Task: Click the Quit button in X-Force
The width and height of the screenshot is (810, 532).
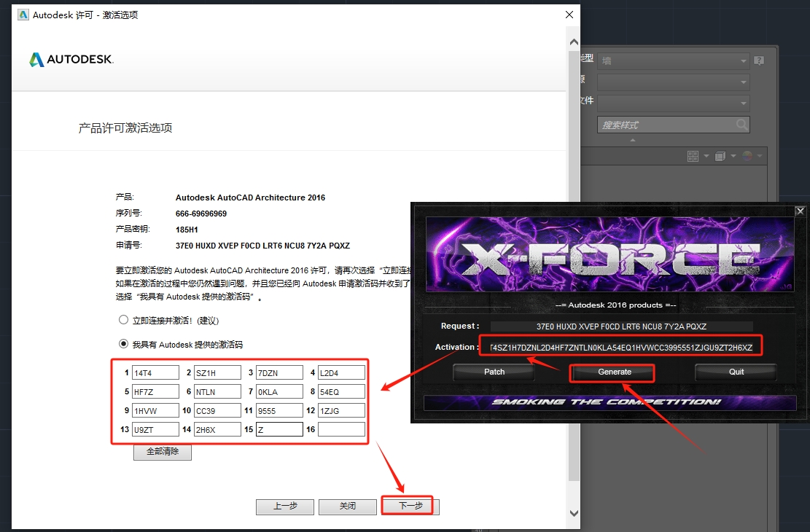Action: (x=736, y=372)
